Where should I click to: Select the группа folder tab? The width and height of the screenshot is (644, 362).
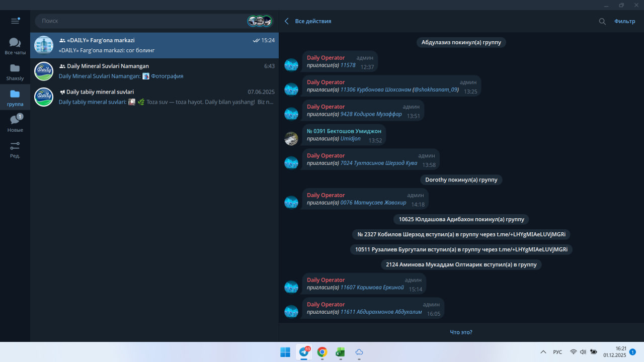point(15,98)
